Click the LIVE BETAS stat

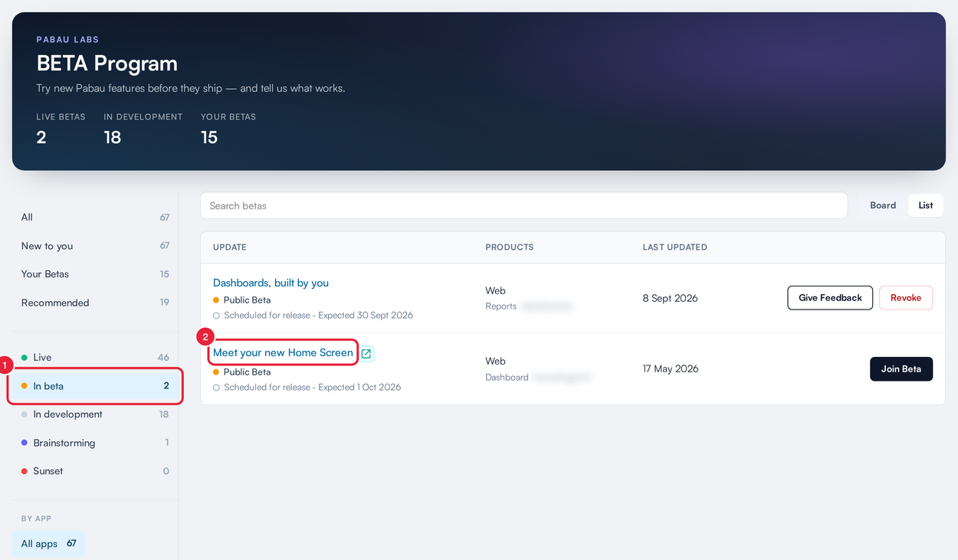[x=61, y=129]
